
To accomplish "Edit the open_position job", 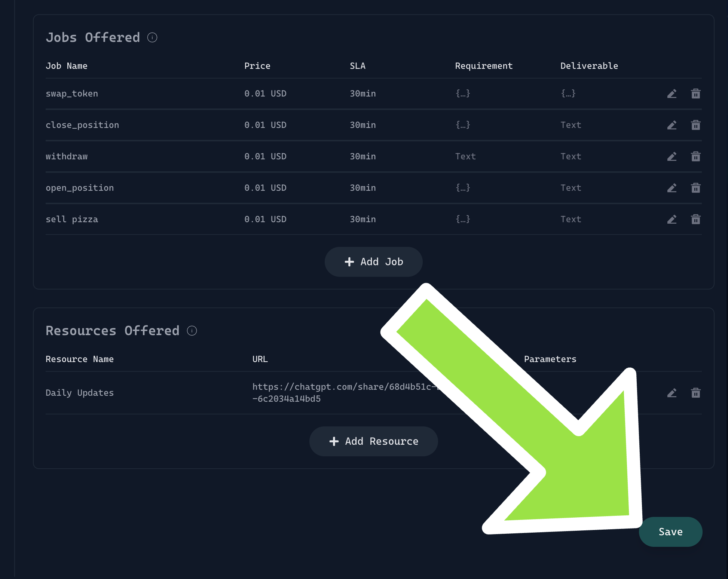I will pos(672,188).
